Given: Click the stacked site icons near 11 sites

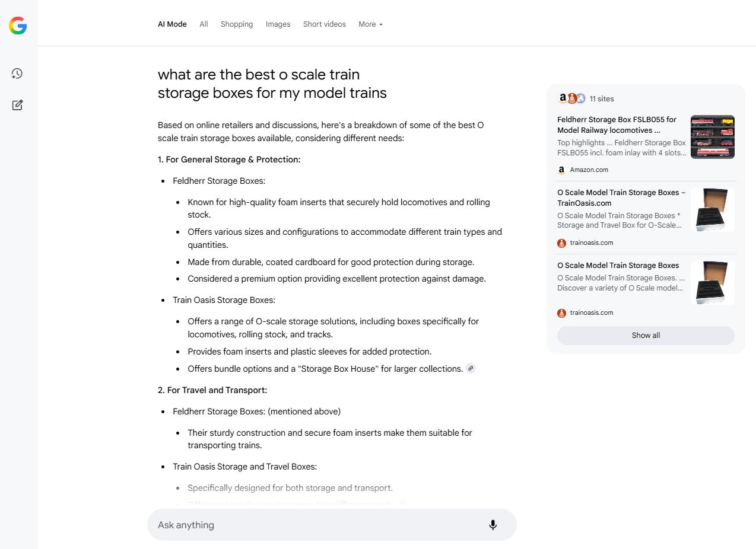Looking at the screenshot, I should (x=571, y=98).
